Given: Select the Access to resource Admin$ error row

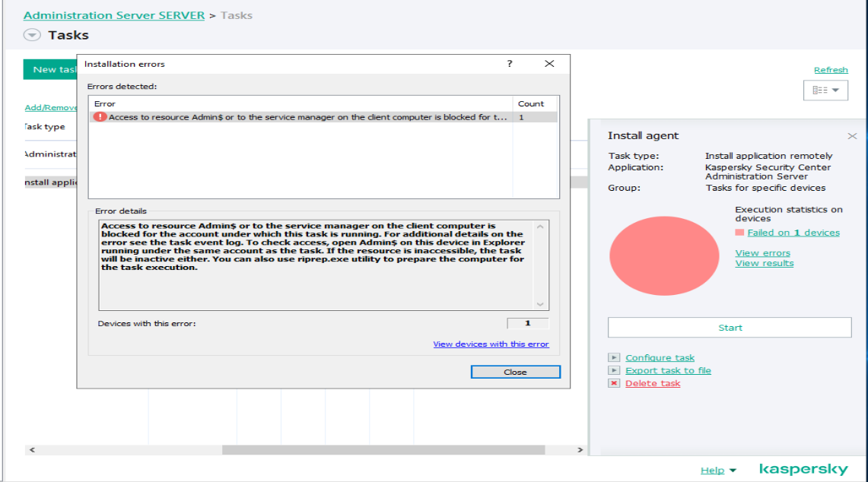Looking at the screenshot, I should point(323,117).
